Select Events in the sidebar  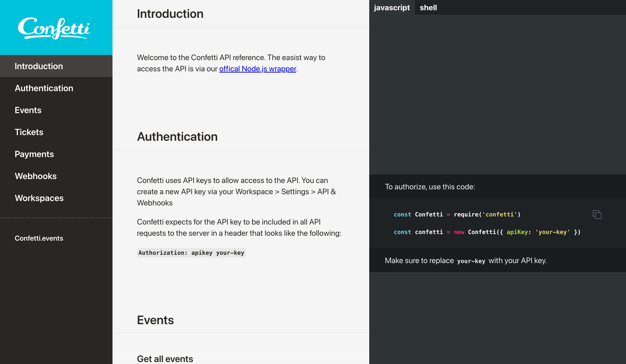click(x=56, y=110)
